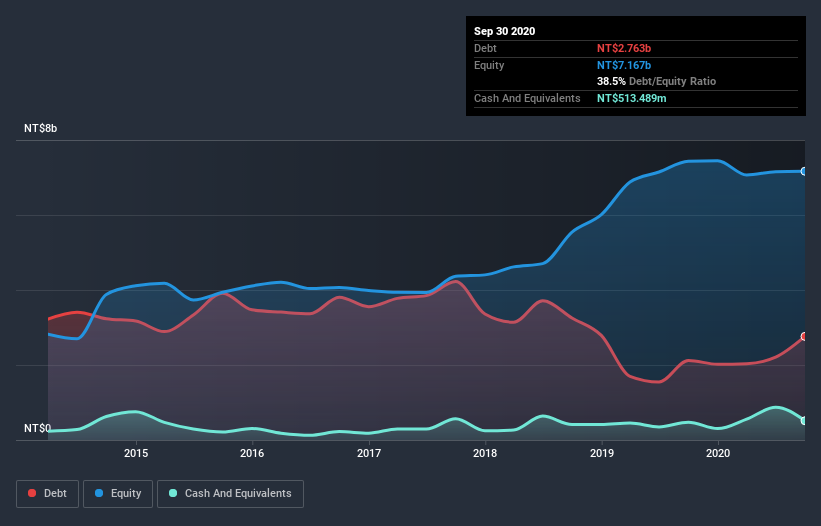Click the 38.5% Debt/Equity Ratio text
The height and width of the screenshot is (526, 821).
pos(657,81)
